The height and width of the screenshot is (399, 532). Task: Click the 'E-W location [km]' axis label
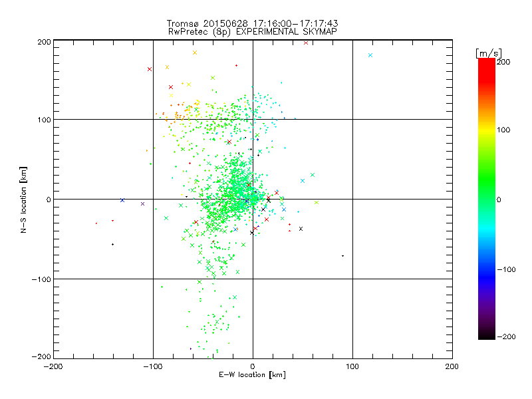[x=252, y=374]
